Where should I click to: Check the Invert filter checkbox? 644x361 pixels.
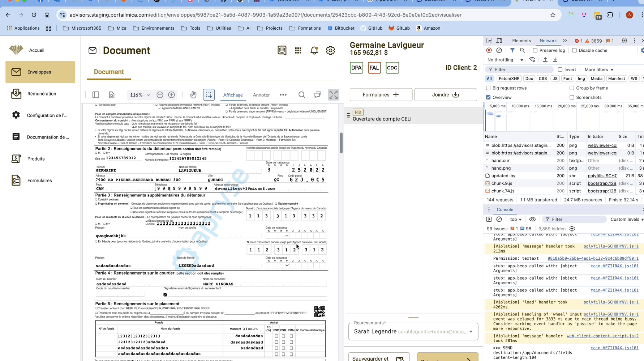click(560, 69)
